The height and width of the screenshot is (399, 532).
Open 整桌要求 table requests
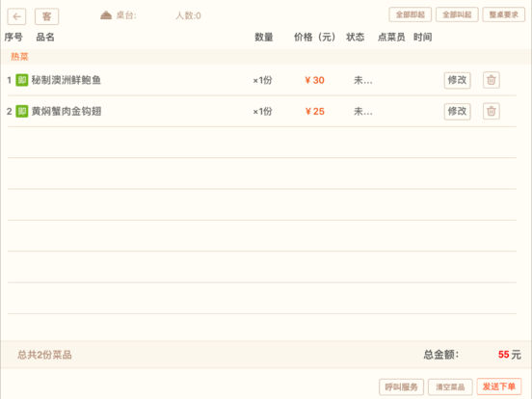504,14
